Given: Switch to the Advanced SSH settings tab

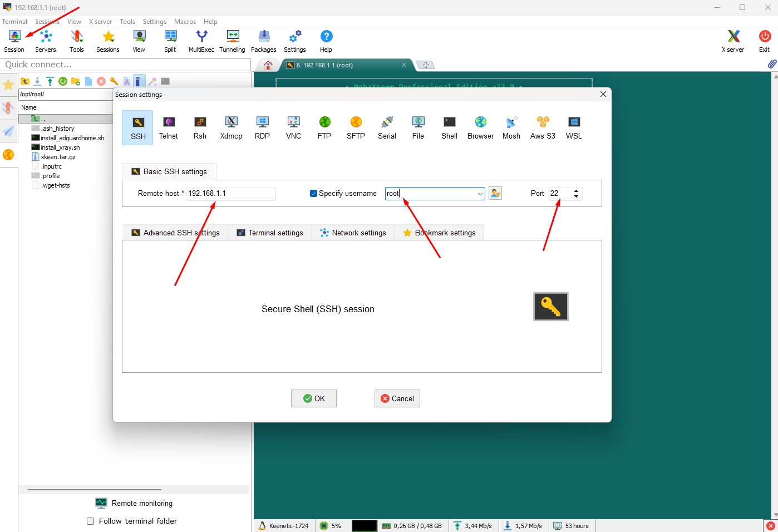Looking at the screenshot, I should click(x=181, y=233).
